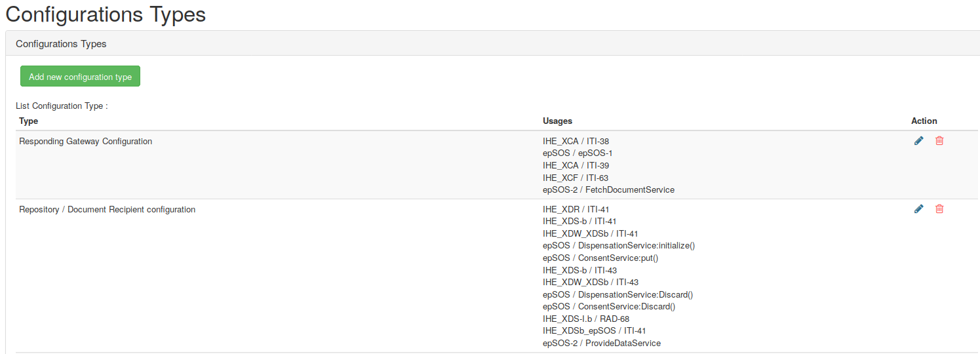Select the epSOS-2 / ProvideDataService usage
The image size is (980, 354).
(x=601, y=344)
